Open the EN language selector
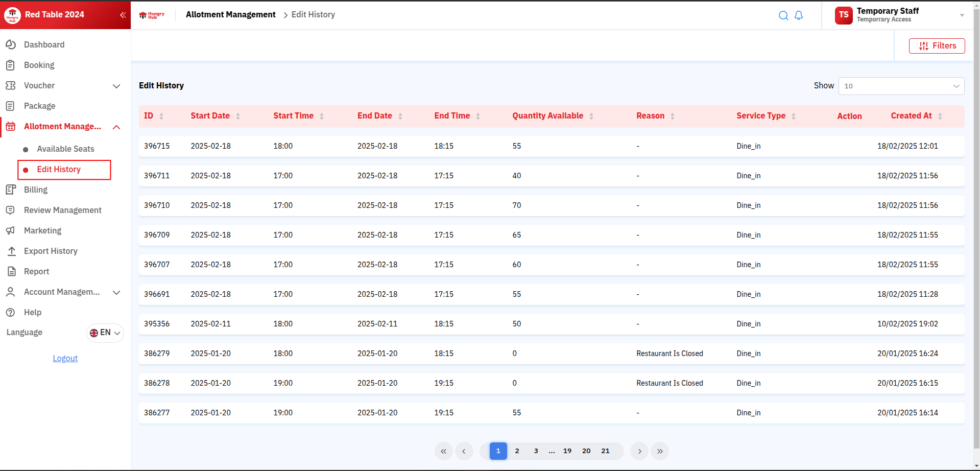Image resolution: width=980 pixels, height=471 pixels. pyautogui.click(x=105, y=333)
